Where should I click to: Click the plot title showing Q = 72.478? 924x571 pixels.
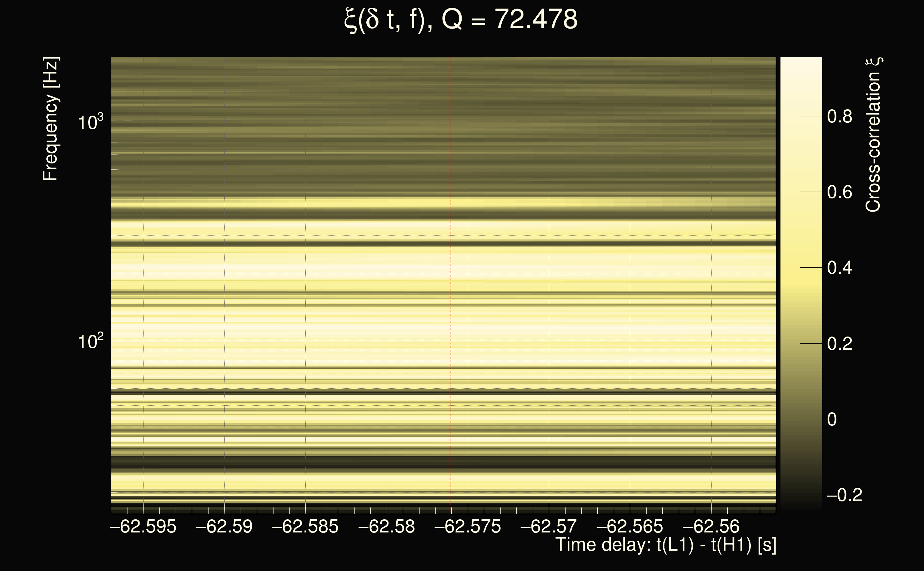click(x=461, y=20)
